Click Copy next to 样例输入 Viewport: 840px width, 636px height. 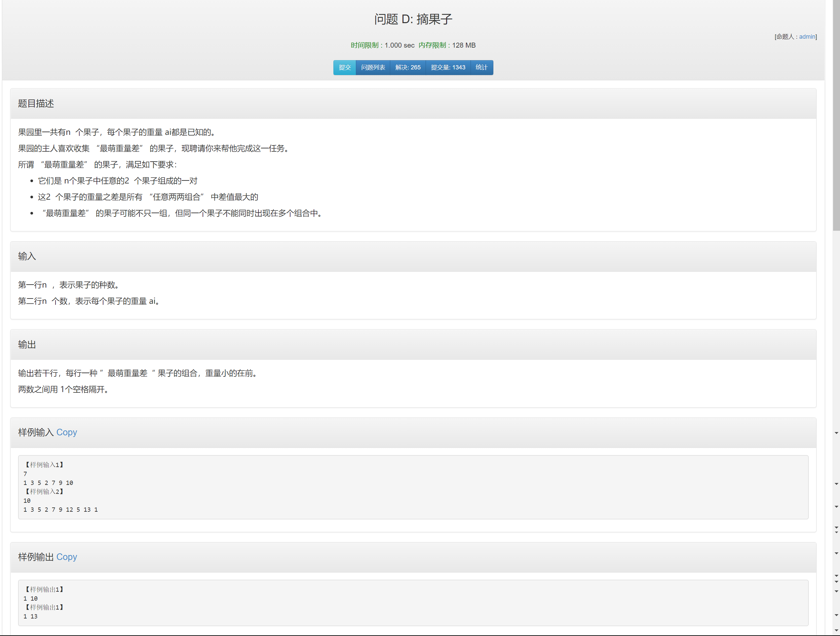pyautogui.click(x=66, y=432)
